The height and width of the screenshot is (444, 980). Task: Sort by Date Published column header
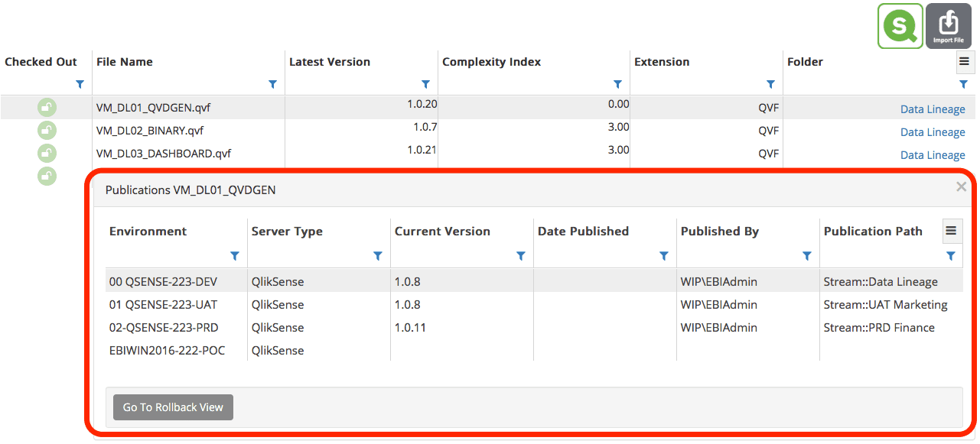click(583, 232)
